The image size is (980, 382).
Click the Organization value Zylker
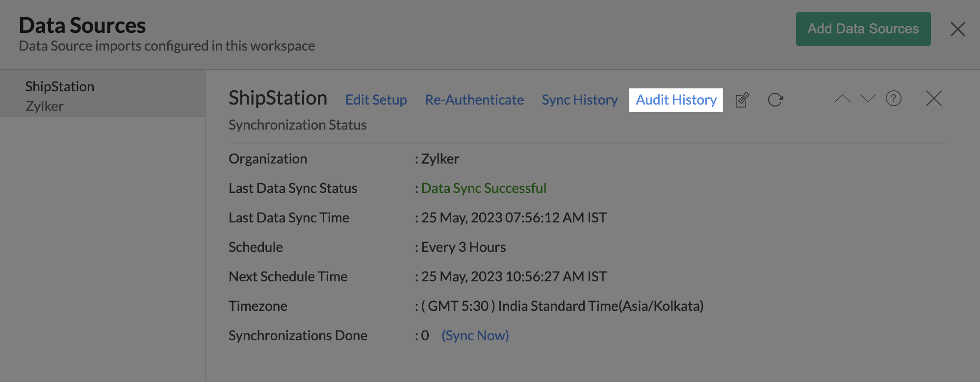point(440,159)
